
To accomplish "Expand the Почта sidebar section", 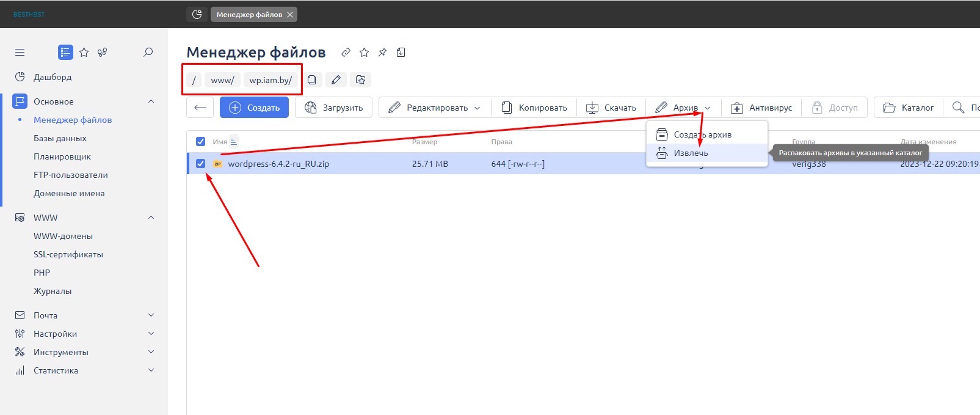I will click(151, 315).
